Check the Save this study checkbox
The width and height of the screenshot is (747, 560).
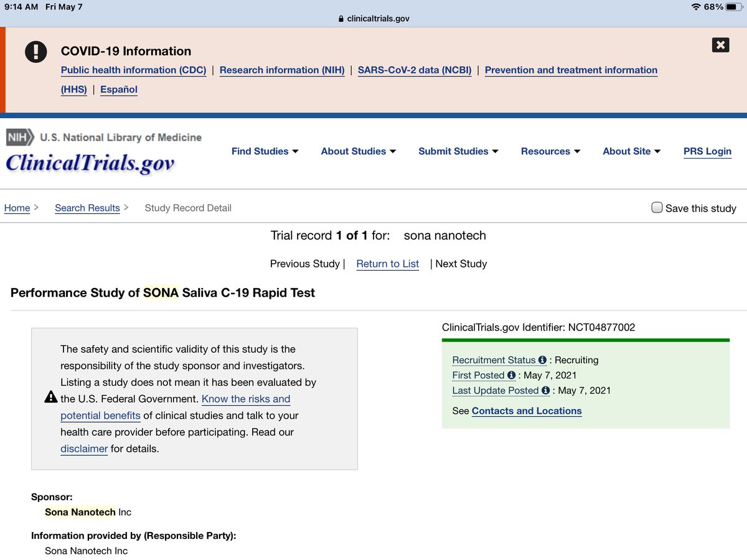(x=657, y=207)
